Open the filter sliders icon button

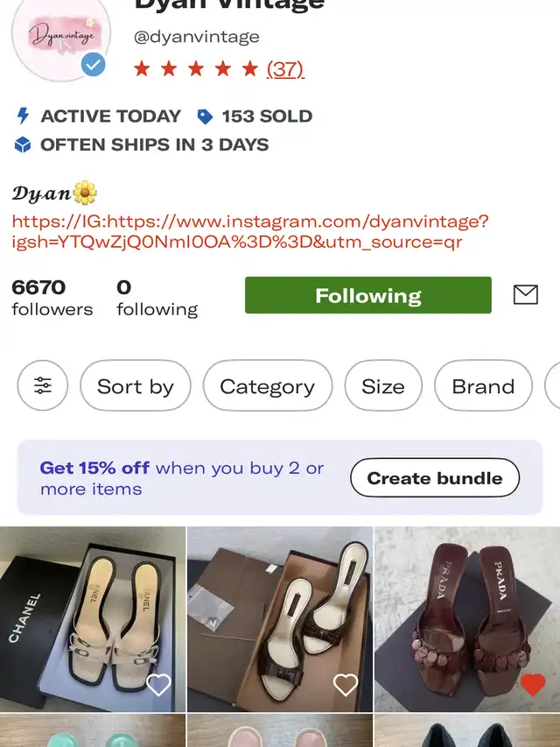coord(43,385)
